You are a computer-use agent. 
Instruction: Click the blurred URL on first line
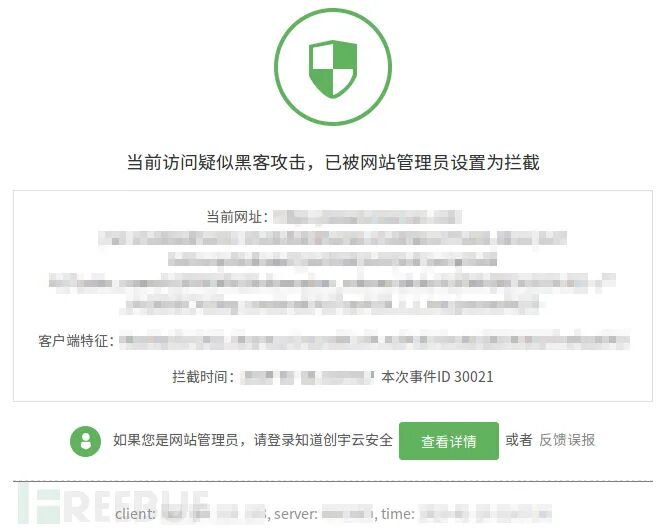click(367, 217)
